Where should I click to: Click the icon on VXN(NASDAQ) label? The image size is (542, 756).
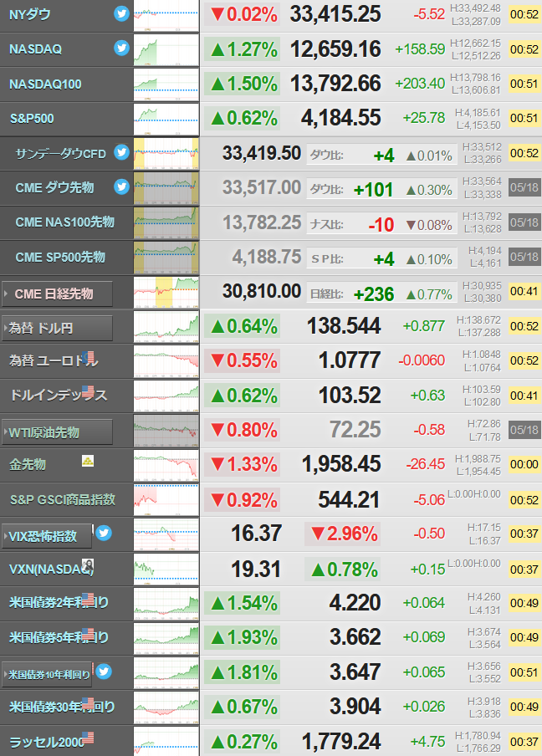pos(88,565)
